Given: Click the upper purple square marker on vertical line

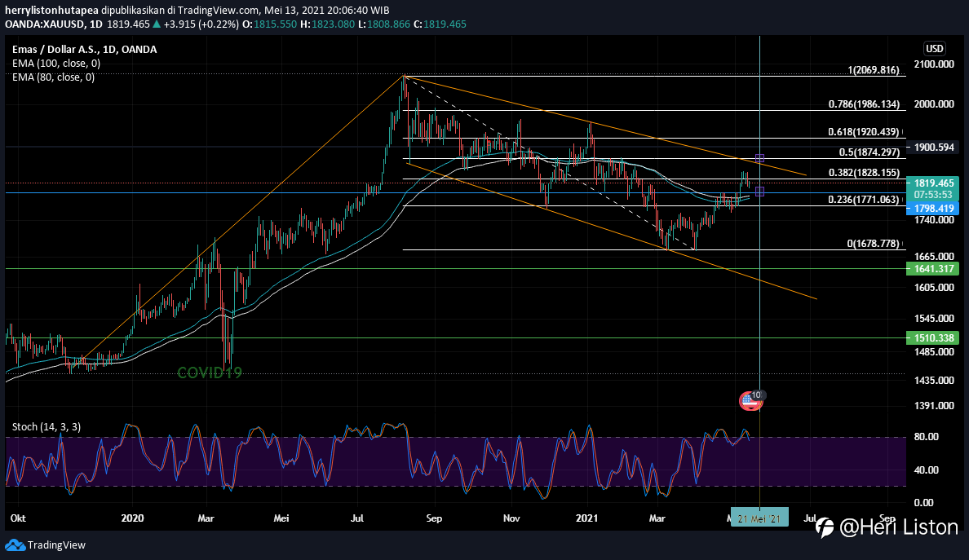Looking at the screenshot, I should tap(759, 159).
